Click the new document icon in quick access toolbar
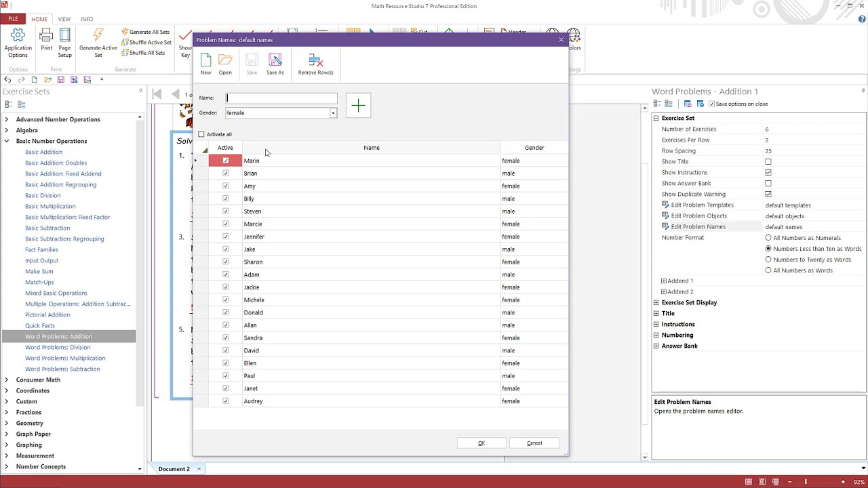The height and width of the screenshot is (488, 868). (34, 79)
